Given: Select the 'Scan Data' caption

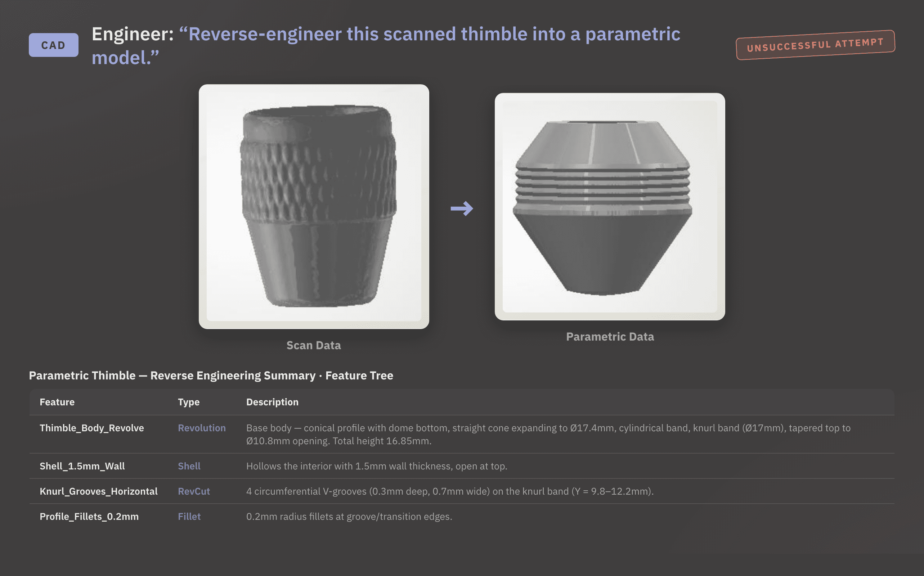Looking at the screenshot, I should coord(314,345).
